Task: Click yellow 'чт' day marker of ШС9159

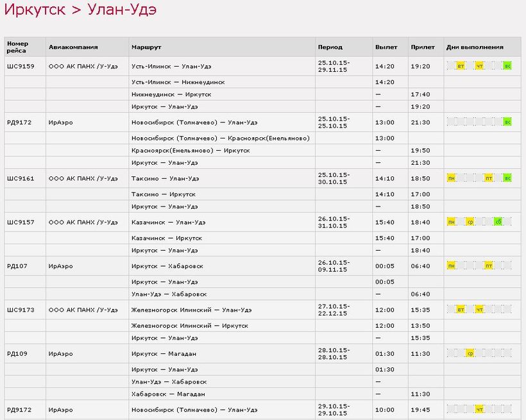Action: [480, 66]
